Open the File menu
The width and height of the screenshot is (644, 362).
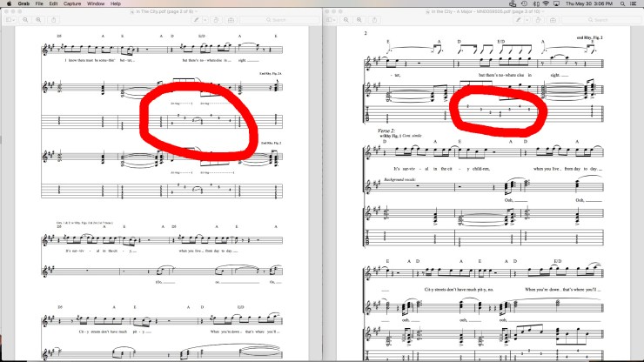39,3
